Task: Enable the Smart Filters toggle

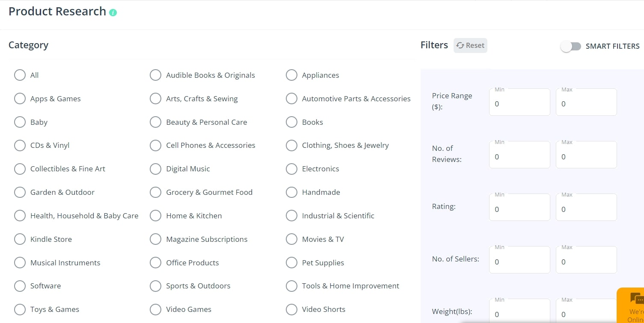Action: coord(570,46)
